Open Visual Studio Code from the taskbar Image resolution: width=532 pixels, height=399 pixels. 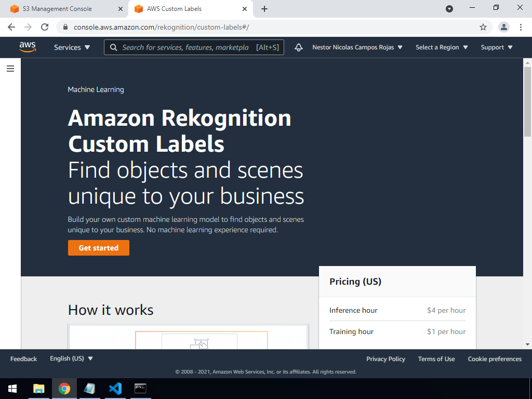115,388
